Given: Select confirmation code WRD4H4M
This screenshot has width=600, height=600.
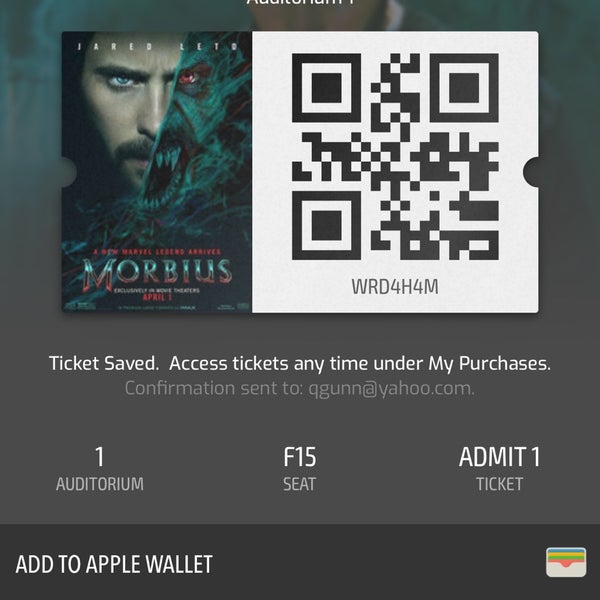Looking at the screenshot, I should click(x=395, y=287).
